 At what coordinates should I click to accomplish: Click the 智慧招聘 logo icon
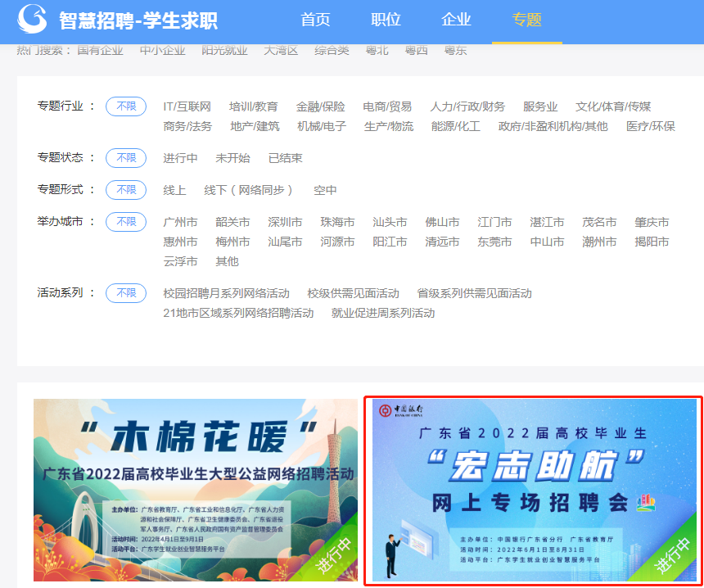coord(33,19)
